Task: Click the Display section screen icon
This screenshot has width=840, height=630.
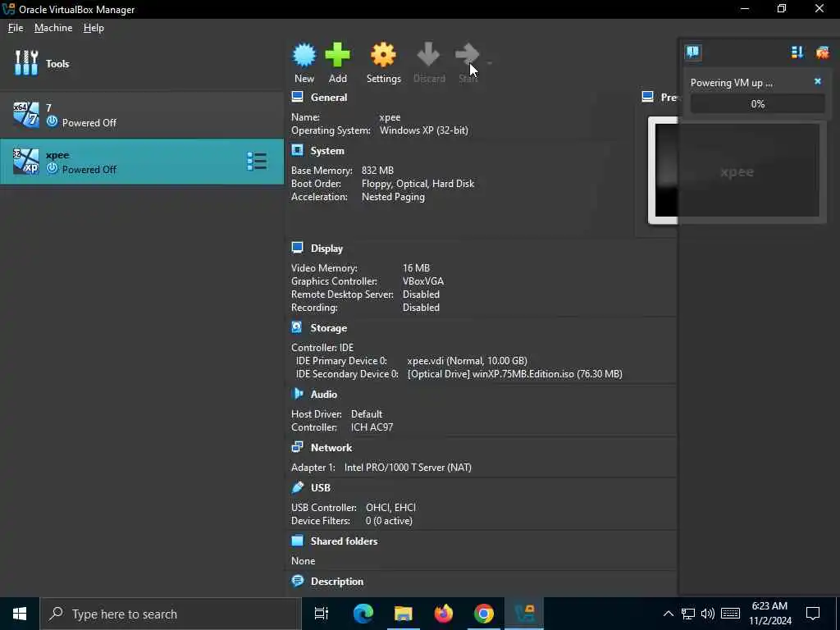Action: pyautogui.click(x=297, y=248)
